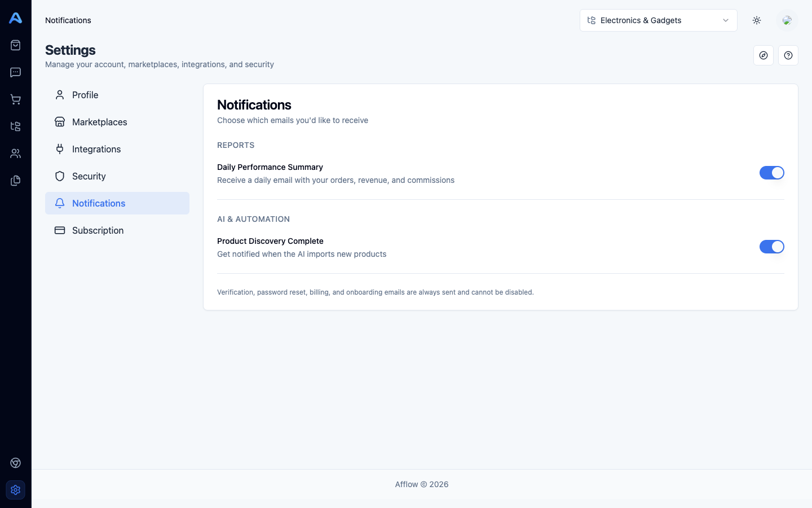
Task: Open the pages sidebar icon
Action: [15, 180]
